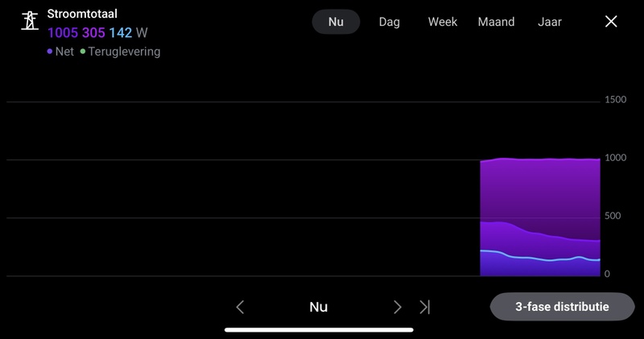
Task: Go to the previous time period
Action: click(240, 307)
